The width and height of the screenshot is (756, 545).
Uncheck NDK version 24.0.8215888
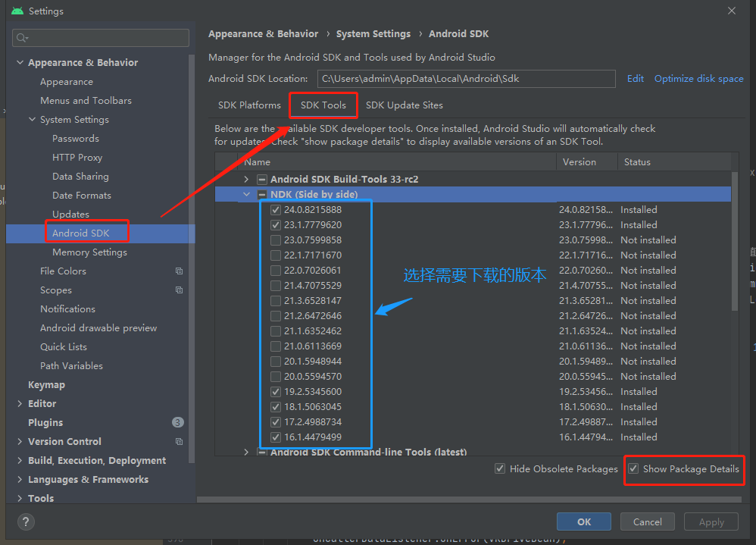pyautogui.click(x=276, y=209)
